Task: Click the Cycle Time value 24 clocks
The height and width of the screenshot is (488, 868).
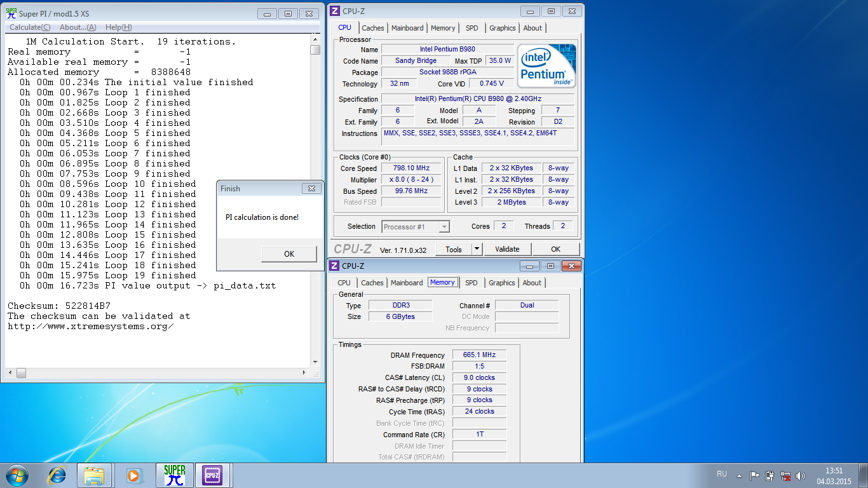Action: coord(479,412)
